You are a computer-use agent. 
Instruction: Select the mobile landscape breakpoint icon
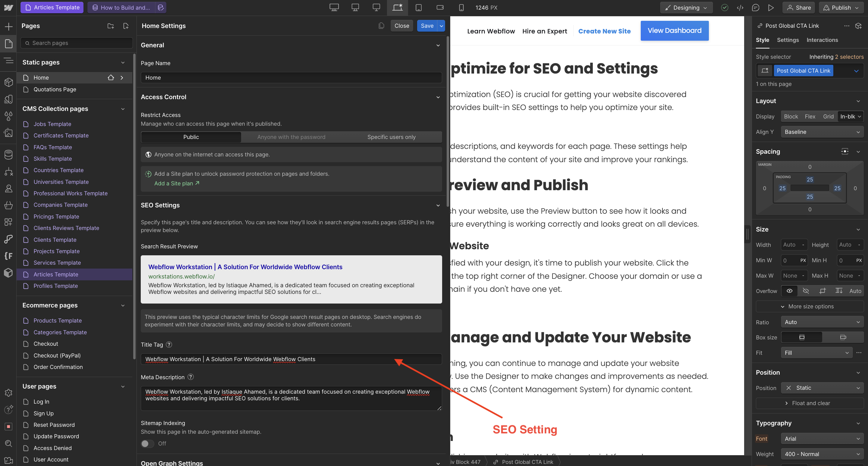point(440,8)
